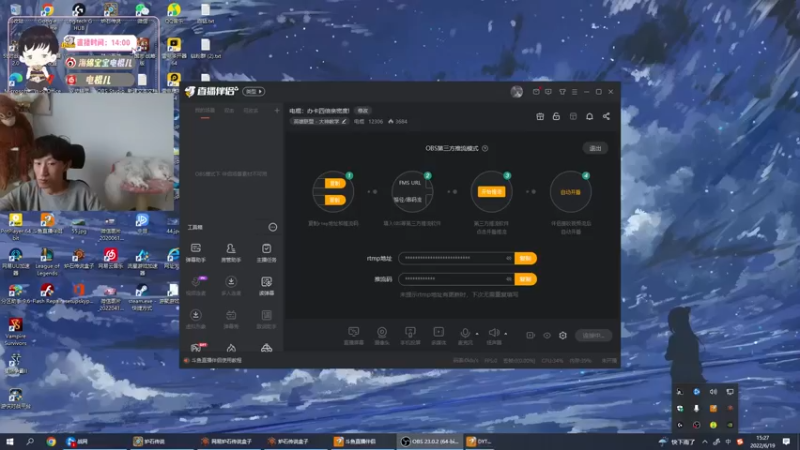Open the settings gear in the bottom bar
Screen dimensions: 800x450
(563, 335)
